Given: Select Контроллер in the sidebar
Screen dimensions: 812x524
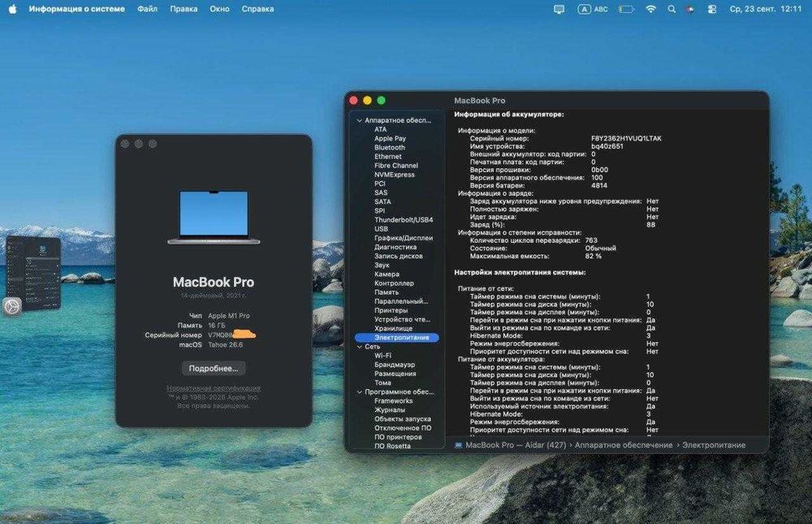Looking at the screenshot, I should point(394,284).
